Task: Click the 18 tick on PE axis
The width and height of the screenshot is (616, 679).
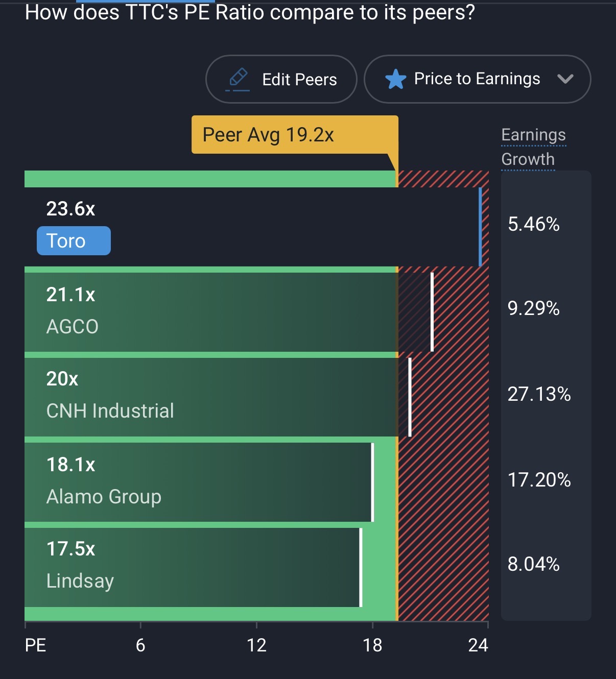Action: (372, 645)
